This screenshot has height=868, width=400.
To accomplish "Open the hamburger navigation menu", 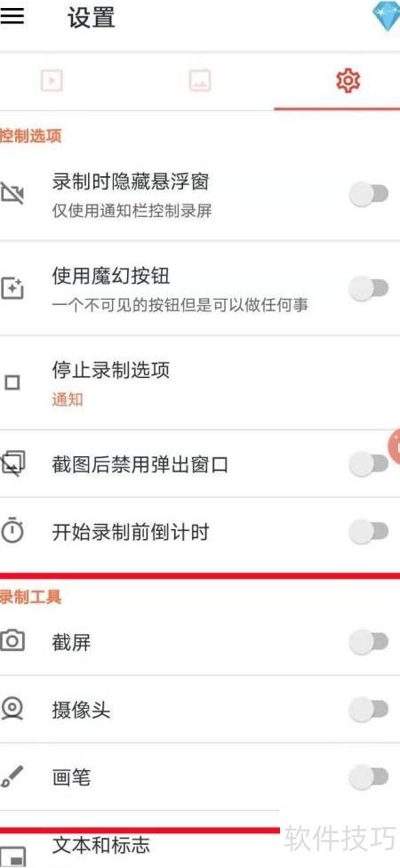I will tap(12, 17).
